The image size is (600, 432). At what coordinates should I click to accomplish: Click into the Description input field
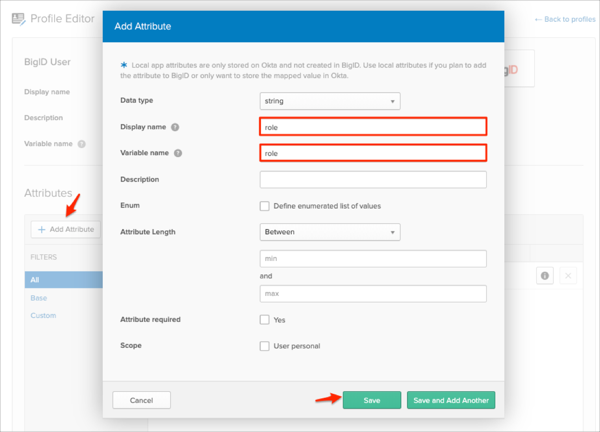coord(373,180)
